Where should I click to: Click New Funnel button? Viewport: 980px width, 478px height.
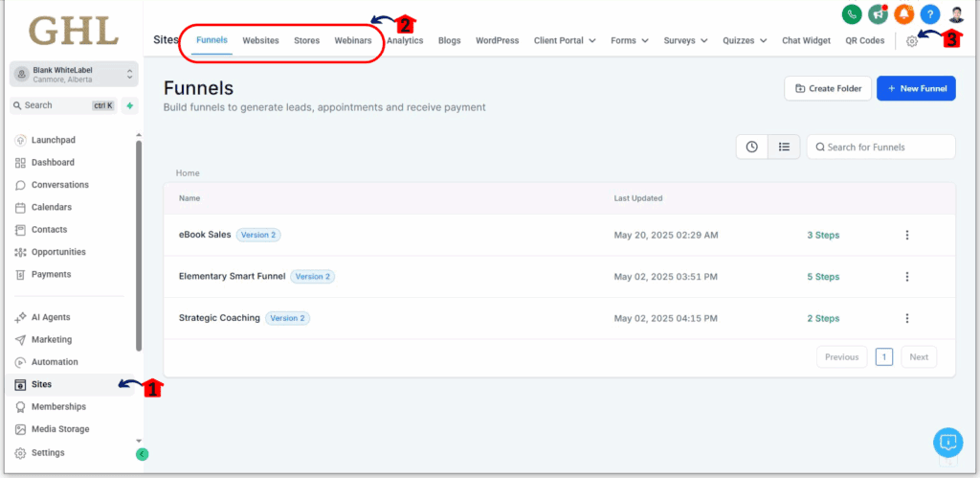click(x=916, y=89)
